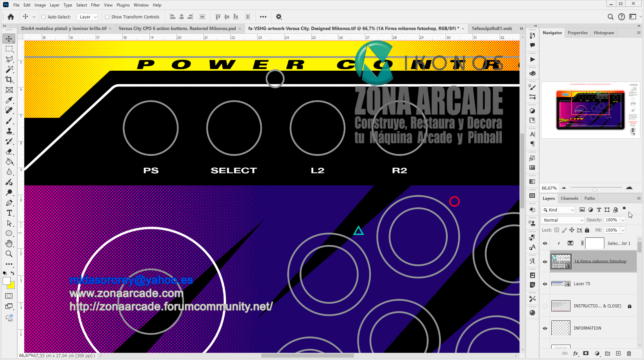Show the INSTRUCTIO... & CLOSE) layer

(545, 306)
